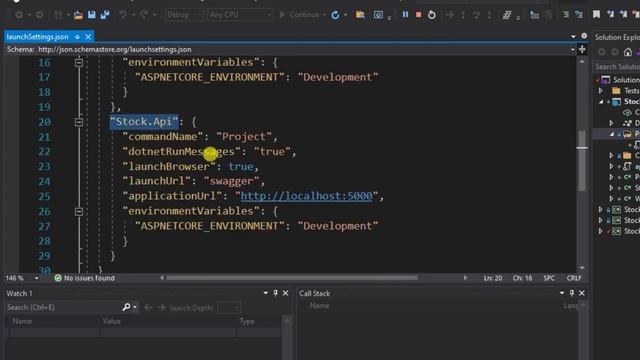Click the bookmark icon in toolbar
Screen dimensions: 640x360
(596, 15)
